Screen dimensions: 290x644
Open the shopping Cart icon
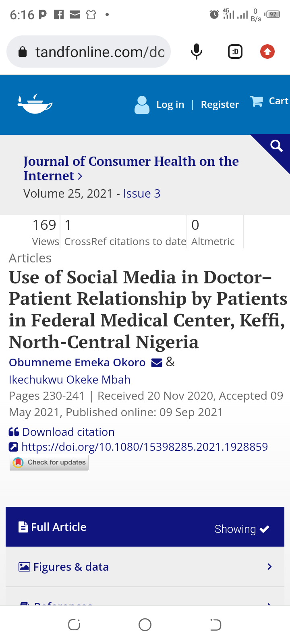[x=257, y=101]
